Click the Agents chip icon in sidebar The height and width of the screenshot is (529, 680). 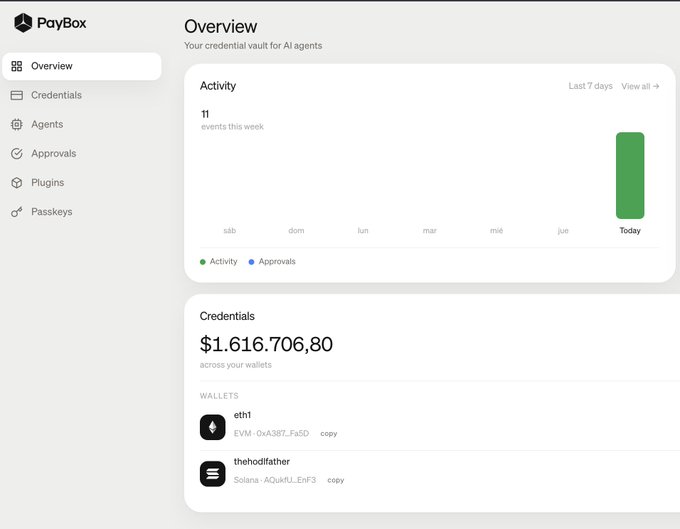click(x=16, y=124)
